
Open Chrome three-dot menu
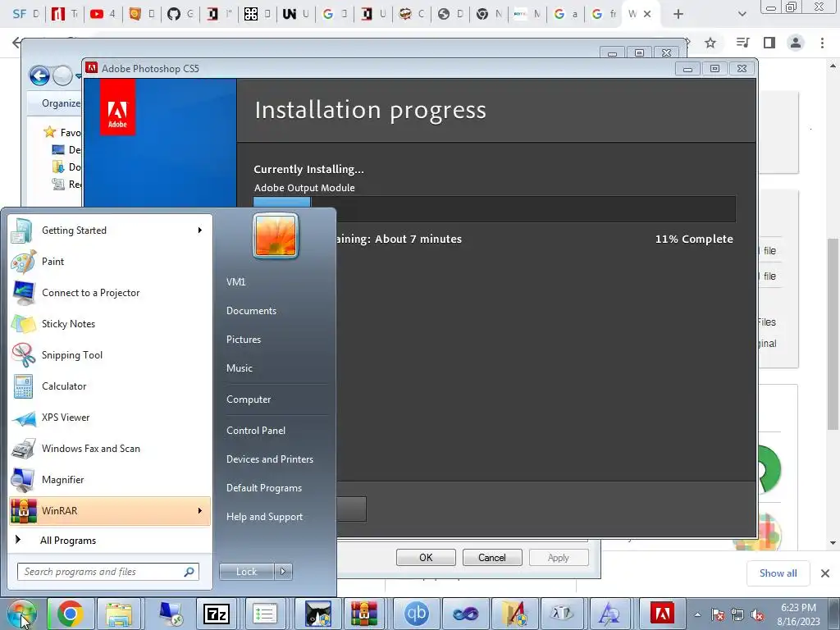[822, 43]
